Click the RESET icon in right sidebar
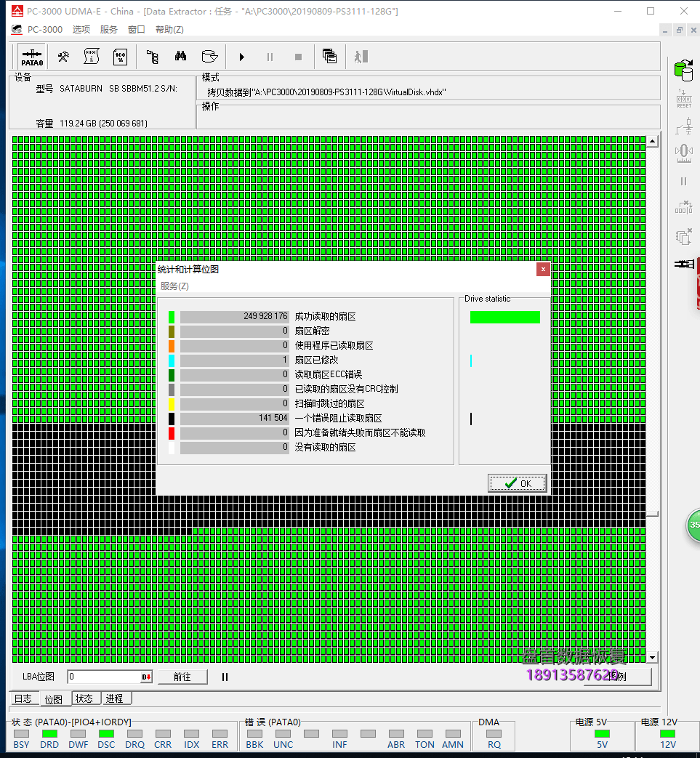 684,99
